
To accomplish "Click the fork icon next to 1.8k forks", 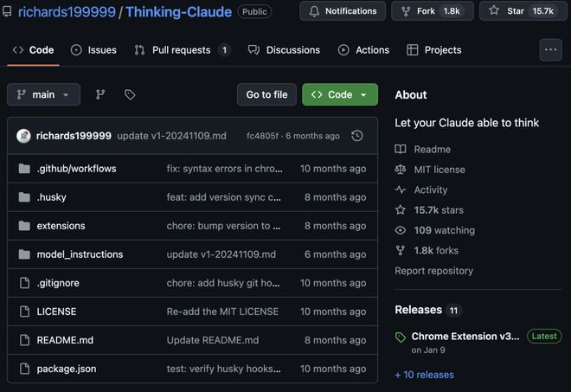I will (x=401, y=250).
